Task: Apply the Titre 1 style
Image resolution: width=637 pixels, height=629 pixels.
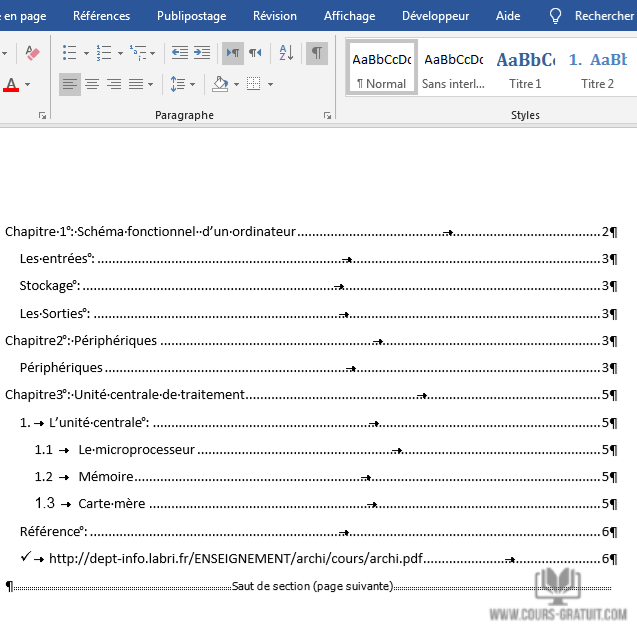Action: coord(525,69)
